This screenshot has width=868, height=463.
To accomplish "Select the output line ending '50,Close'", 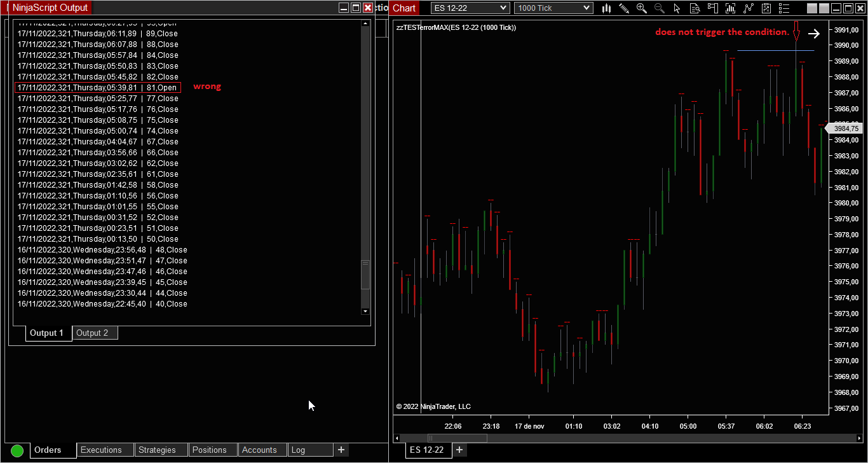I will click(x=98, y=239).
